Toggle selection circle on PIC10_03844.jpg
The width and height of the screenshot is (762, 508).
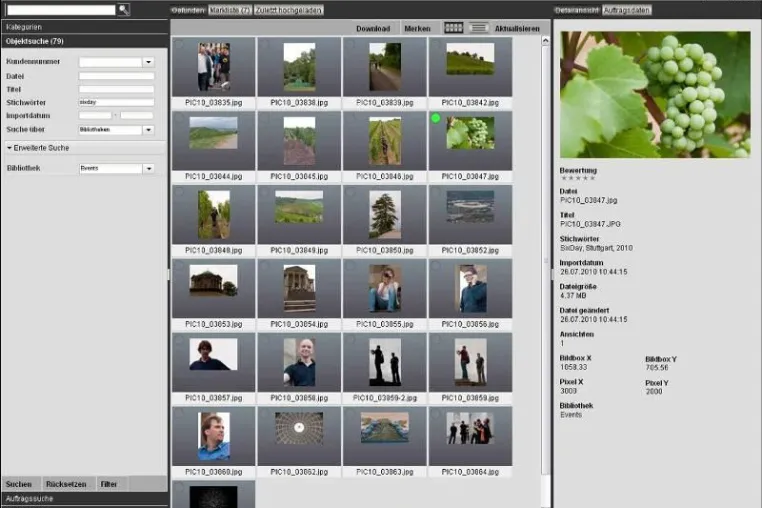179,118
